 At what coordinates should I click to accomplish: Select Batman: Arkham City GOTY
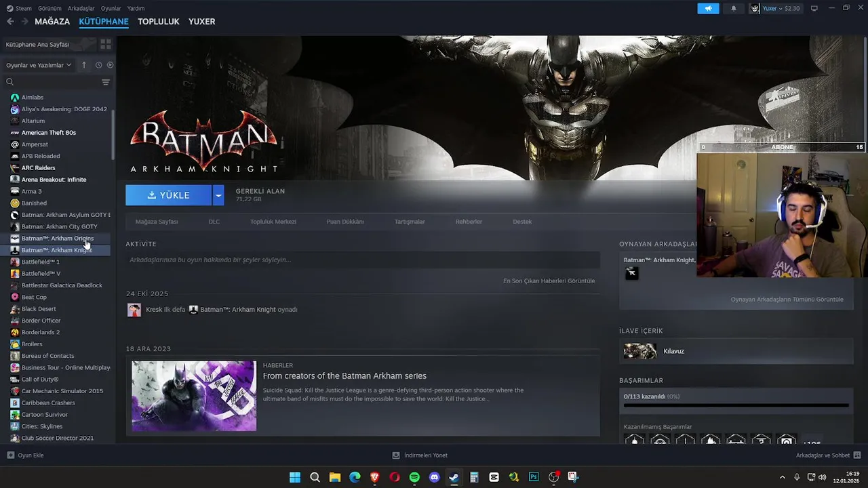pyautogui.click(x=58, y=226)
